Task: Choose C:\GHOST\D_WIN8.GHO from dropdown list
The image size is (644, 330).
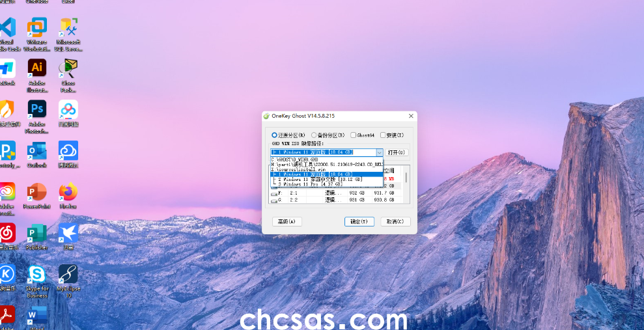Action: click(x=327, y=159)
